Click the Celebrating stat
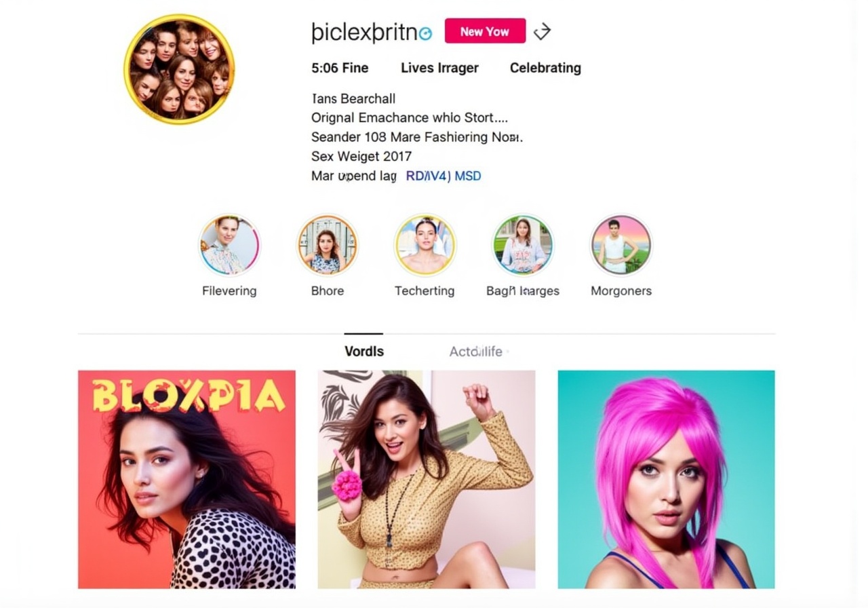Screen dimensions: 868x608 [x=545, y=68]
